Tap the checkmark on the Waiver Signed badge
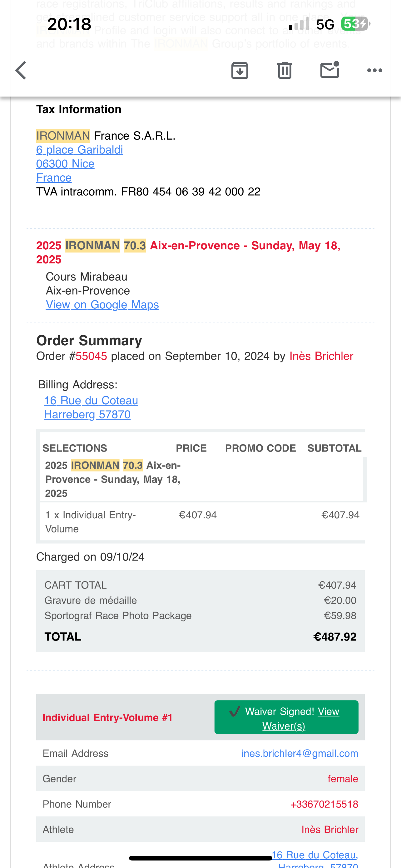The image size is (401, 868). pyautogui.click(x=235, y=711)
